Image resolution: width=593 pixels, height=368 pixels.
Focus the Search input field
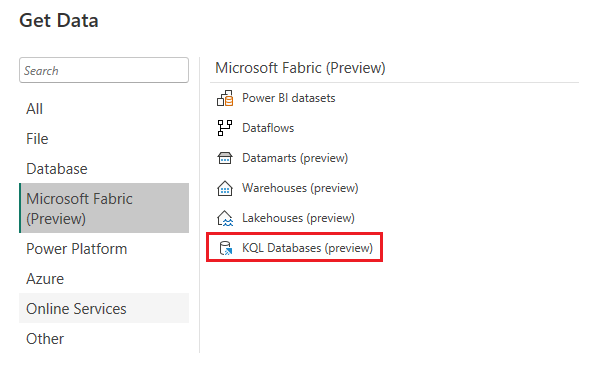point(104,70)
